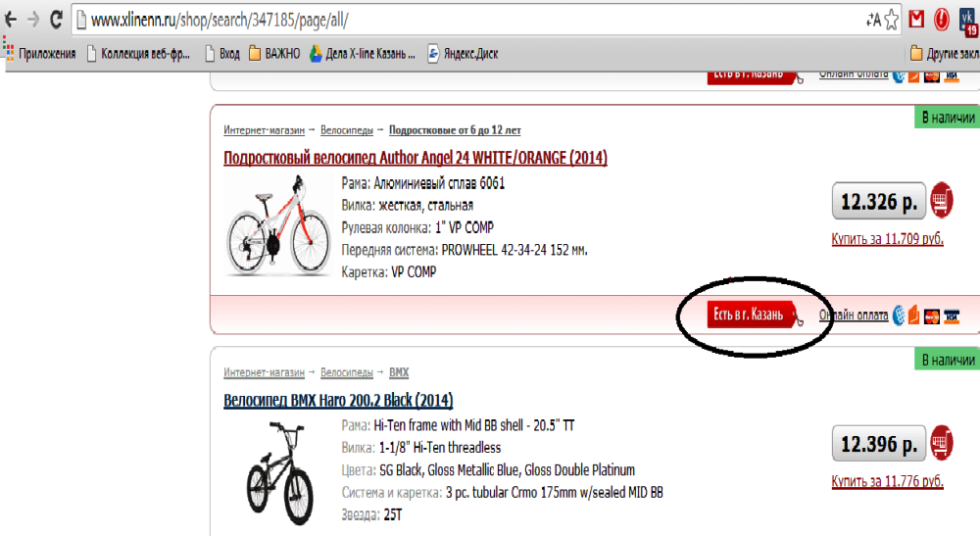Open the Другие закладки folder

(945, 54)
